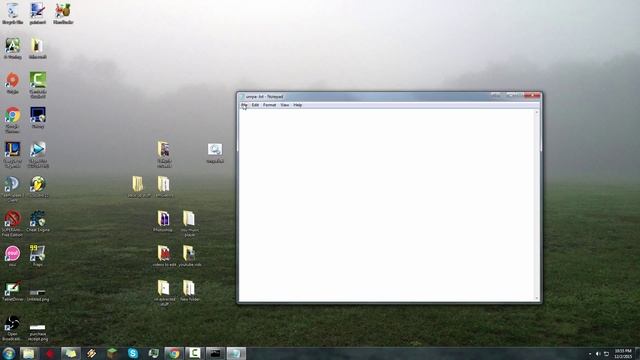Click the volume icon in the system tray
Viewport: 640px width, 360px height.
pyautogui.click(x=598, y=354)
